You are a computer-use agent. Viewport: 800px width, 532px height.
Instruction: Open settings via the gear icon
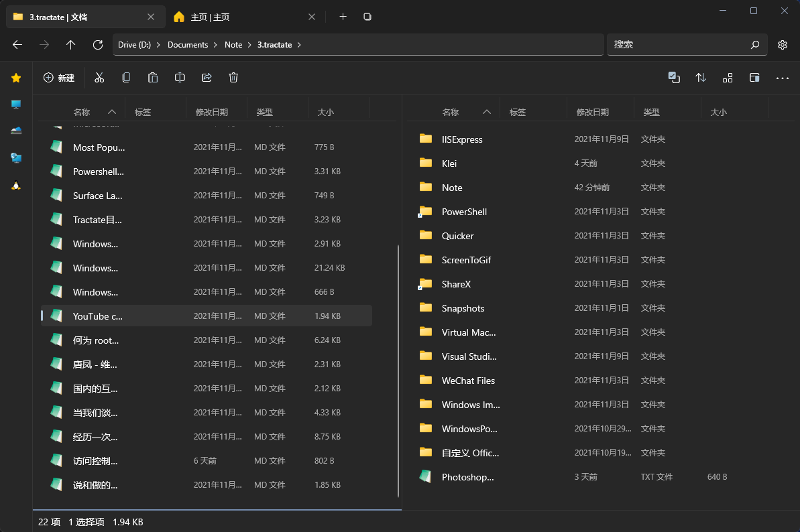782,45
